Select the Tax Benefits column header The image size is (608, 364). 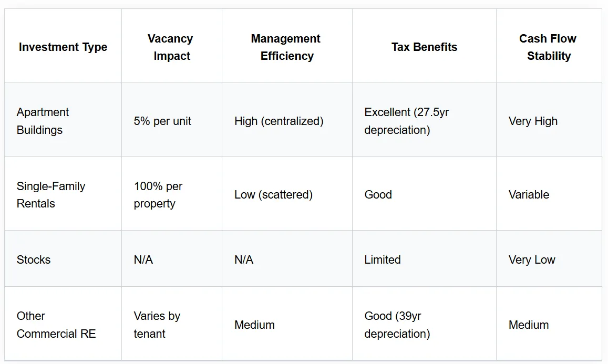pos(424,47)
